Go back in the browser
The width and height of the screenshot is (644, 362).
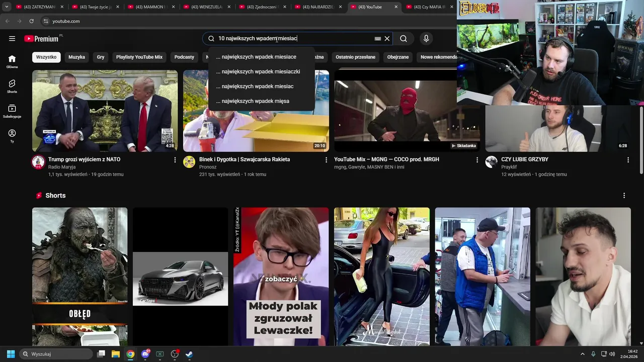pos(7,21)
